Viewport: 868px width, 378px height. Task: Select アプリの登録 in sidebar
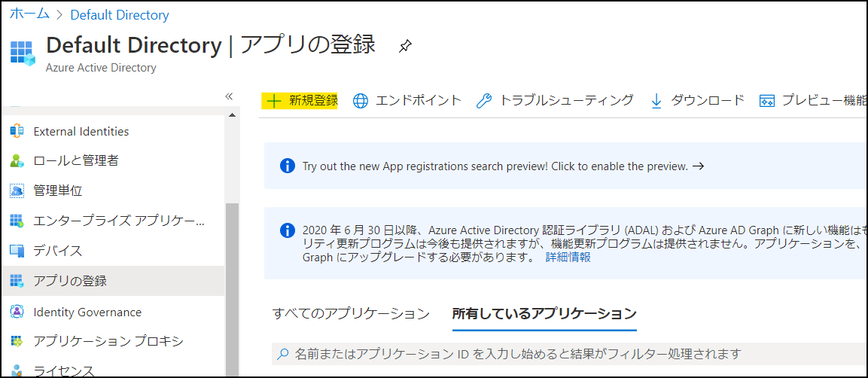tap(112, 281)
